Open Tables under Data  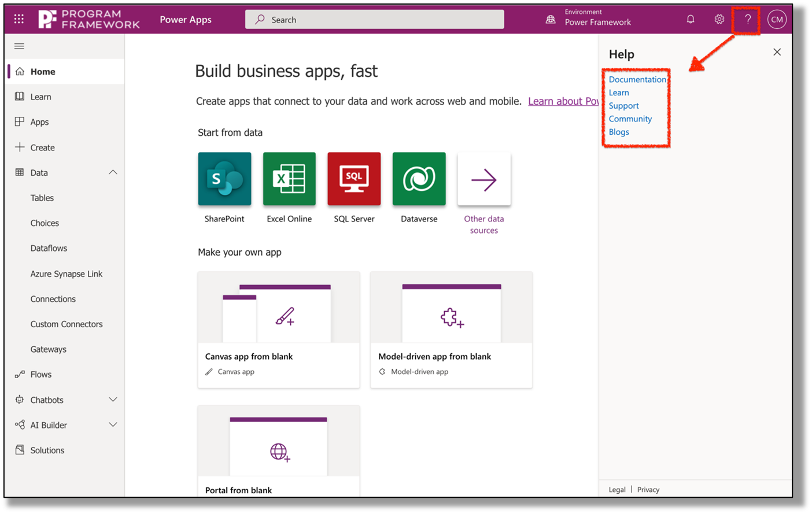click(42, 198)
